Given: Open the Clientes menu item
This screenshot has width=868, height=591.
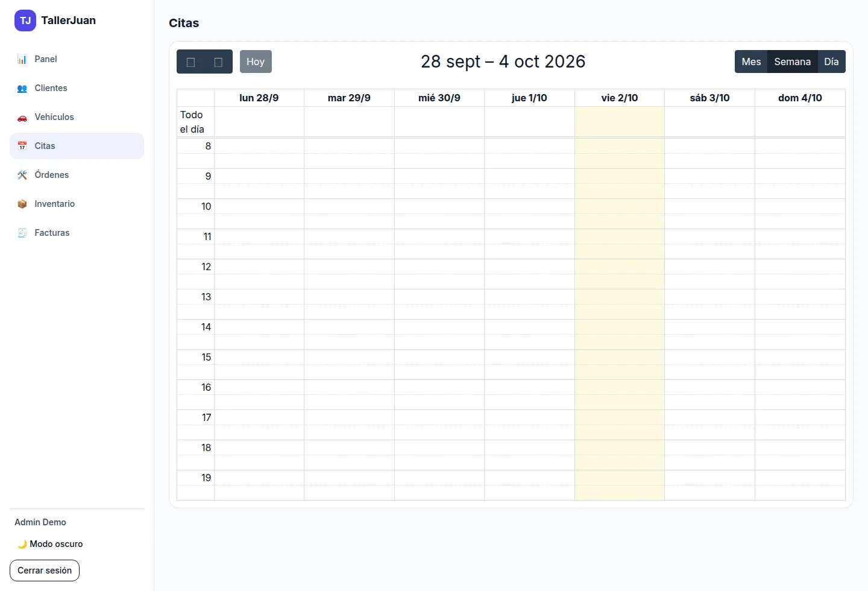Looking at the screenshot, I should coord(77,88).
